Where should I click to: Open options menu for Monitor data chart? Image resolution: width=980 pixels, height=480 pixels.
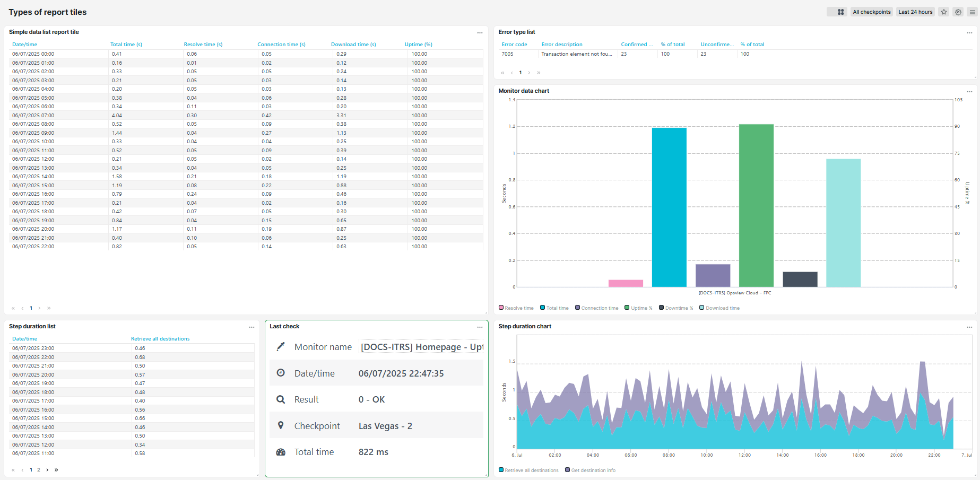[969, 91]
